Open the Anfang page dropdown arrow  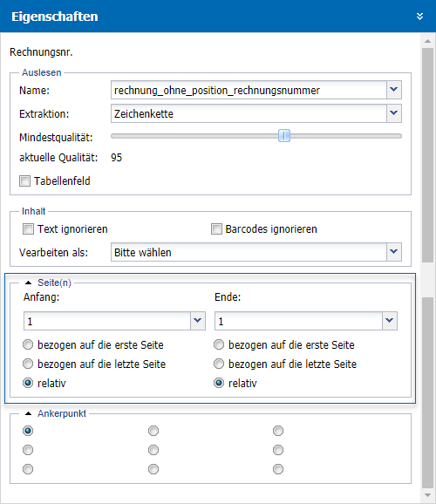point(198,321)
